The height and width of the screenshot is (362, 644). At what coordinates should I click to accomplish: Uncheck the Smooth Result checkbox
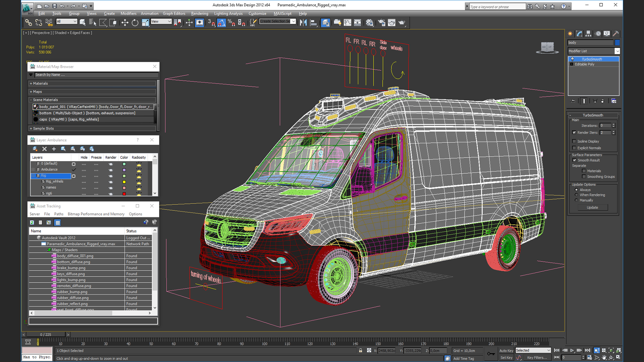(574, 160)
